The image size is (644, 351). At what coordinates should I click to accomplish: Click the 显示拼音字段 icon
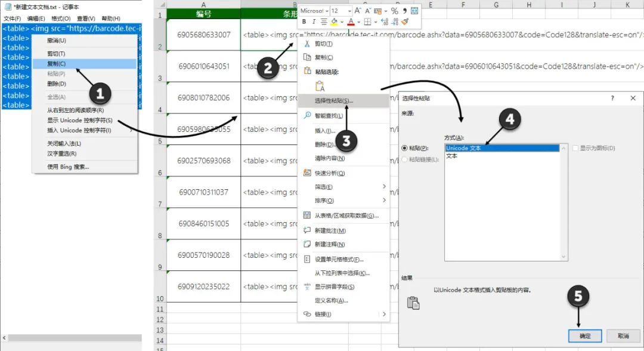point(307,287)
